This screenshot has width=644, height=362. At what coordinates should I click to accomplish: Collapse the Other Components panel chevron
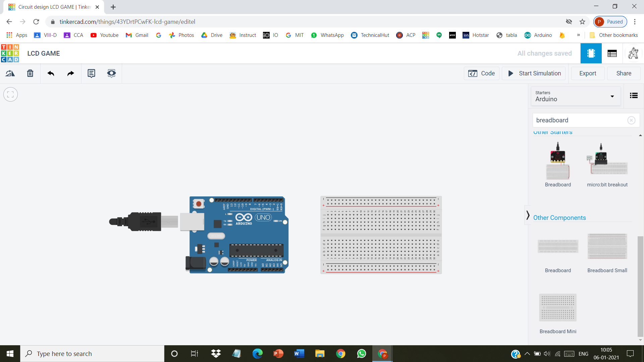coord(527,215)
